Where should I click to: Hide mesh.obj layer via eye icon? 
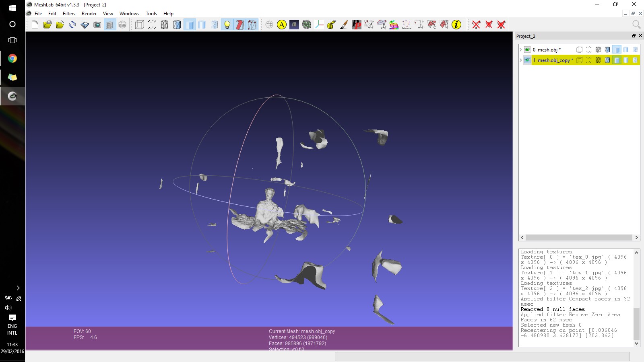pos(527,49)
